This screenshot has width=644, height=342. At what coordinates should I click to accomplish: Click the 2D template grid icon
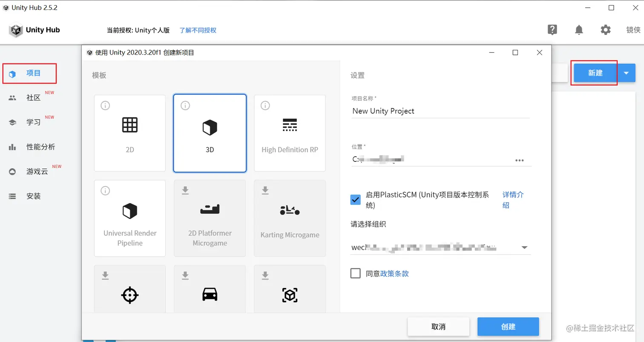tap(130, 125)
